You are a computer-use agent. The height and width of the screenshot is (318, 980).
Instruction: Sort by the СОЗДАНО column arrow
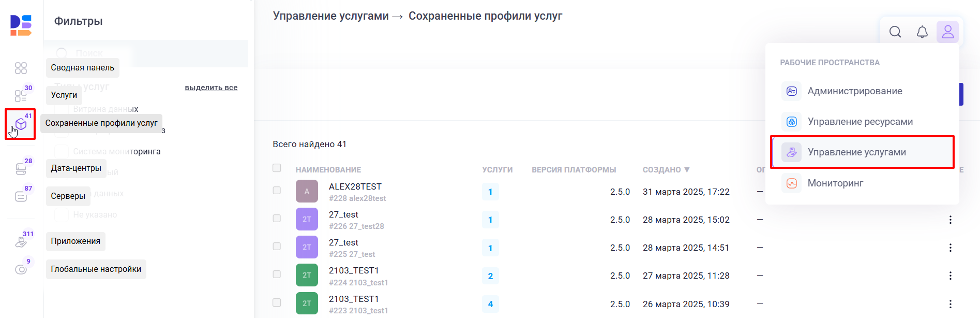687,170
